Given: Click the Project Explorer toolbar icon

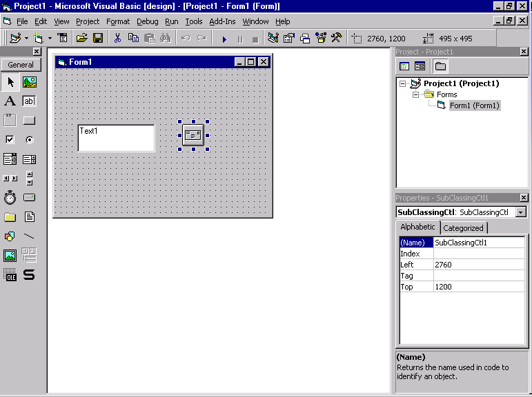Looking at the screenshot, I should (273, 38).
